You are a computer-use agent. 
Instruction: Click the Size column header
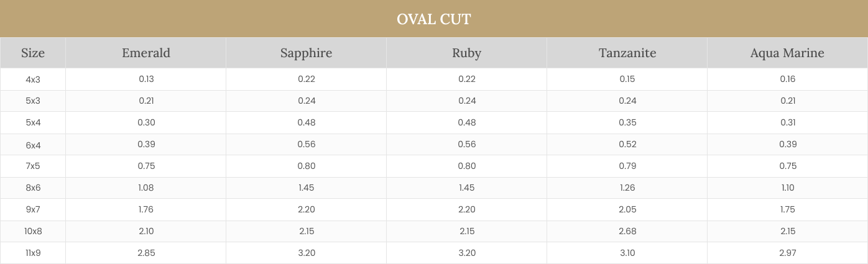tap(33, 53)
